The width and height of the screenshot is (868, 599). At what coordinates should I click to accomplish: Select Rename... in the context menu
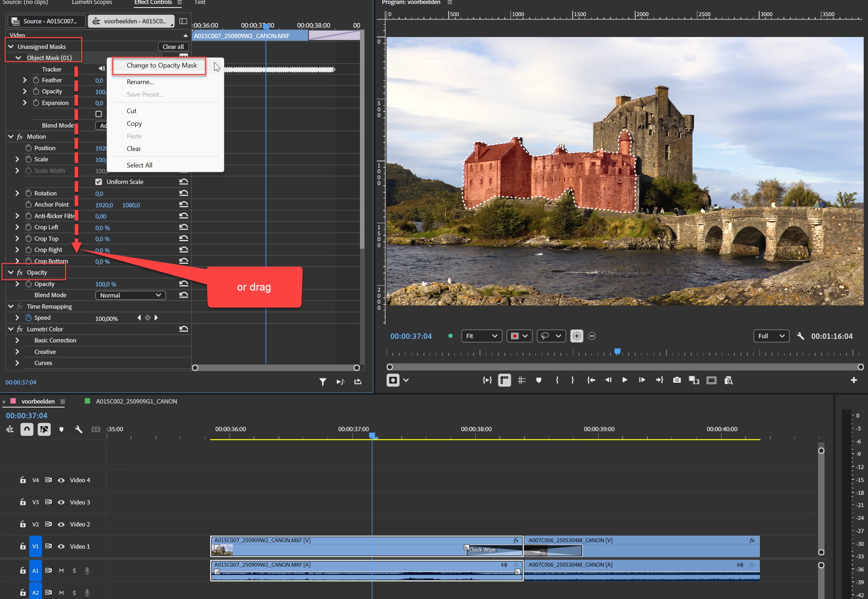(140, 82)
